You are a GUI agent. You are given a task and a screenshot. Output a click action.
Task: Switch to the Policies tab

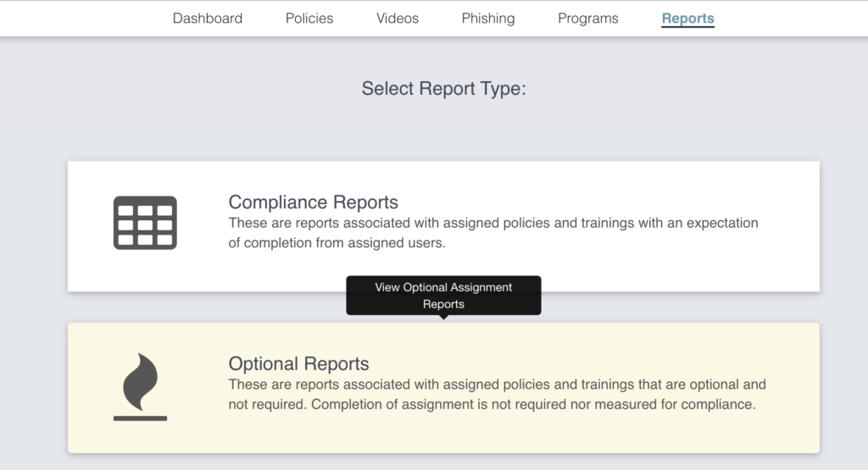pyautogui.click(x=309, y=19)
